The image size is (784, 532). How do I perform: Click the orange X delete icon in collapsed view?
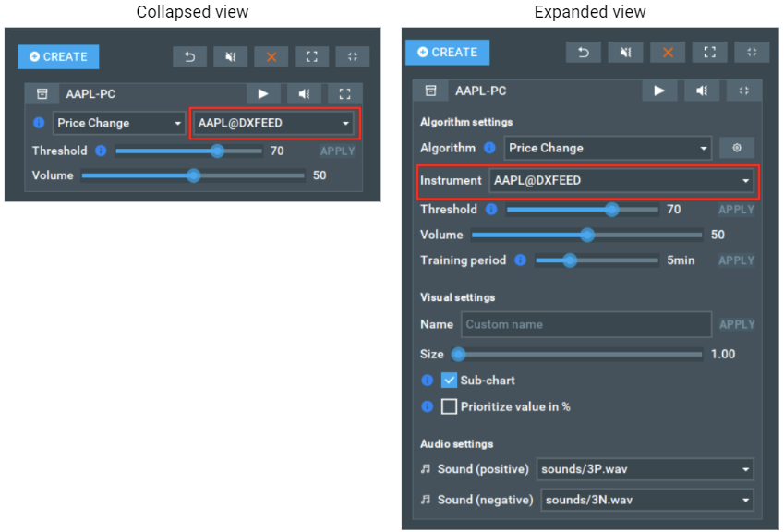[x=271, y=57]
